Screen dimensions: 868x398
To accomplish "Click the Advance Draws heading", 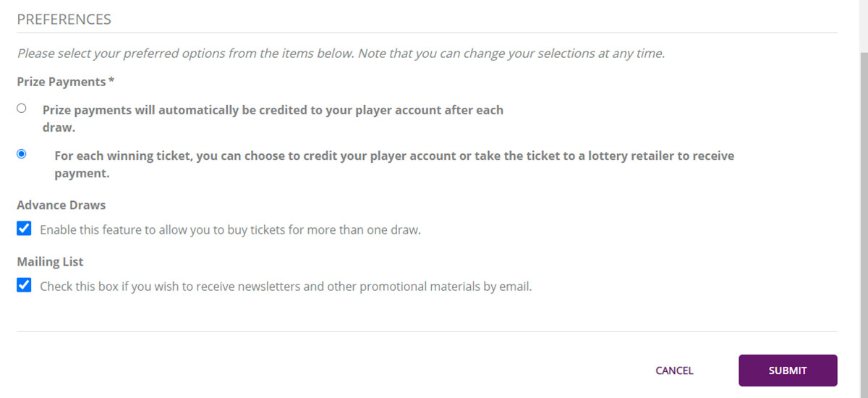I will coord(61,206).
